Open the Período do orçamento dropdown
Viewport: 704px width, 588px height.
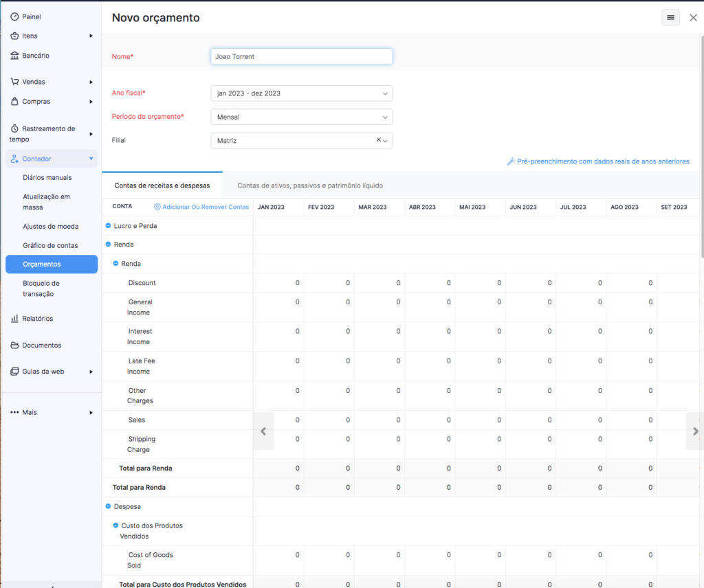point(302,117)
